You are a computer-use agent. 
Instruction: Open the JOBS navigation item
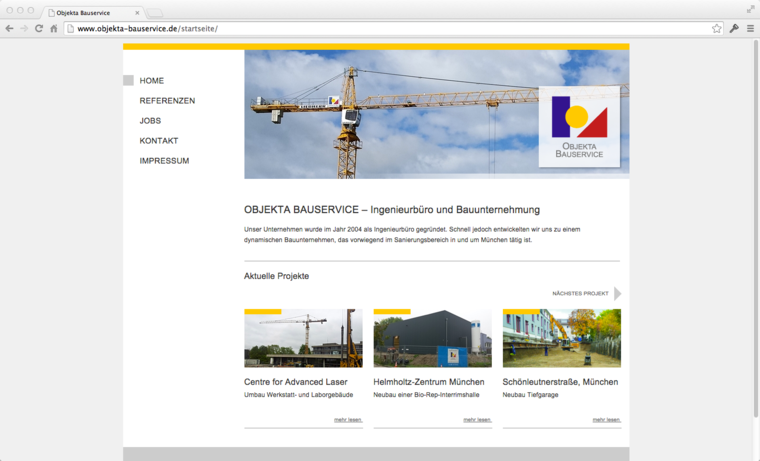coord(150,121)
